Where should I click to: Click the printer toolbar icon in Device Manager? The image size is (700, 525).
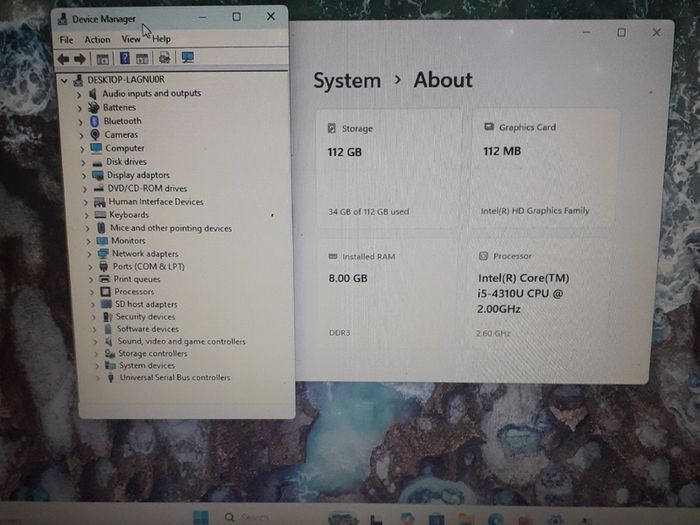coord(164,58)
